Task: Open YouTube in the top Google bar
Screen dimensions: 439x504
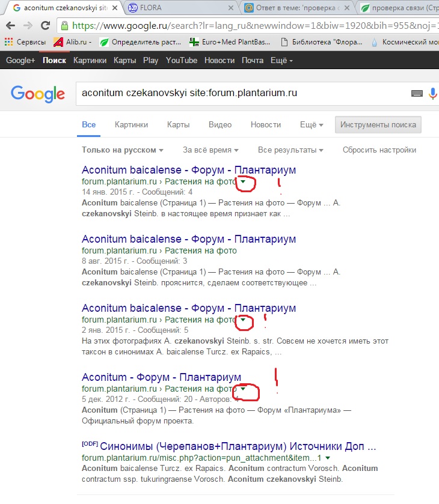Action: click(182, 61)
